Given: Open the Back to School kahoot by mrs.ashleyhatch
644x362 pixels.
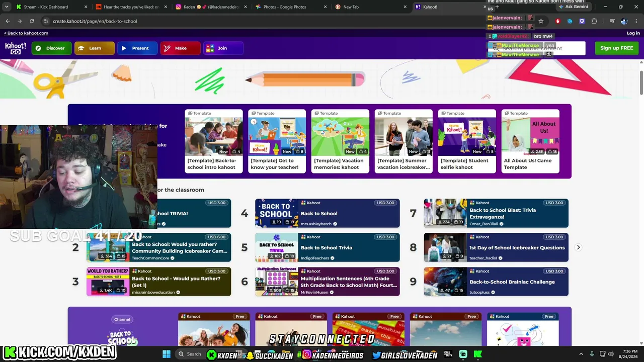Looking at the screenshot, I should pos(328,213).
